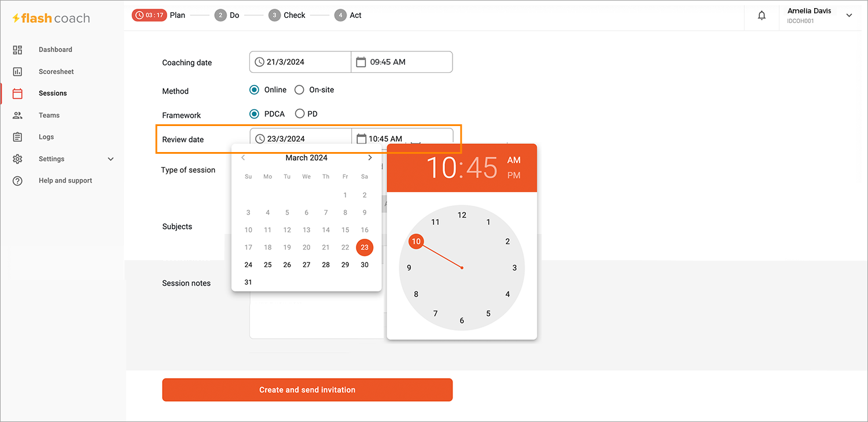Image resolution: width=868 pixels, height=422 pixels.
Task: Select March 30 in the calendar
Action: click(x=365, y=265)
